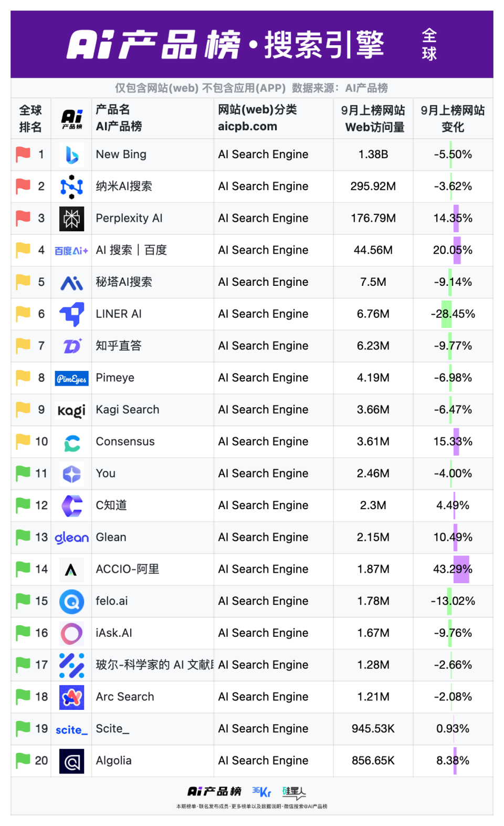Open the Kagi logo icon

point(71,410)
